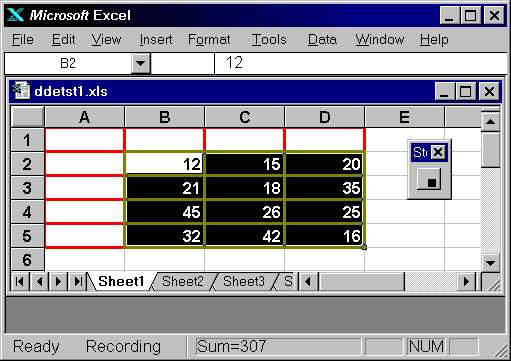The image size is (511, 361).
Task: Select column header C
Action: 245,117
